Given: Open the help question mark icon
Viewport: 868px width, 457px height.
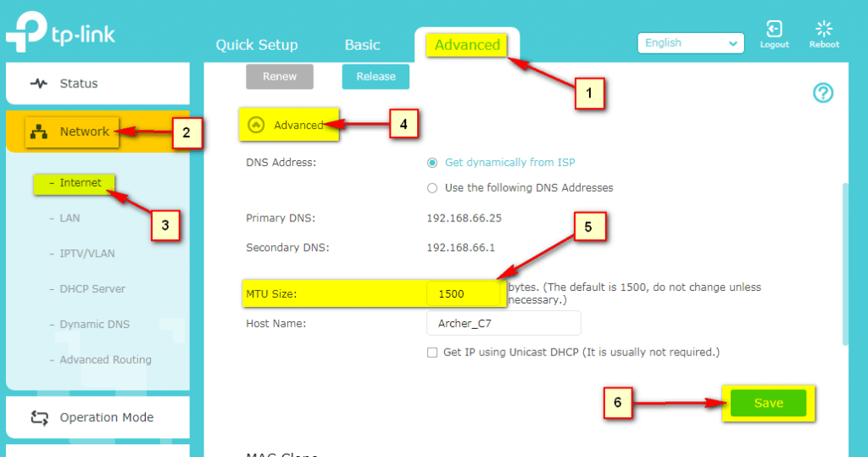Looking at the screenshot, I should [823, 93].
